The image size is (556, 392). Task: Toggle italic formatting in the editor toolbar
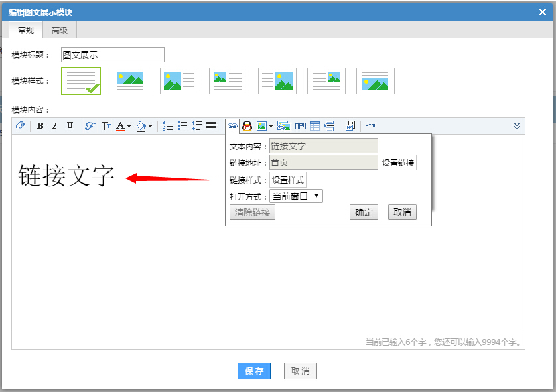click(x=55, y=126)
